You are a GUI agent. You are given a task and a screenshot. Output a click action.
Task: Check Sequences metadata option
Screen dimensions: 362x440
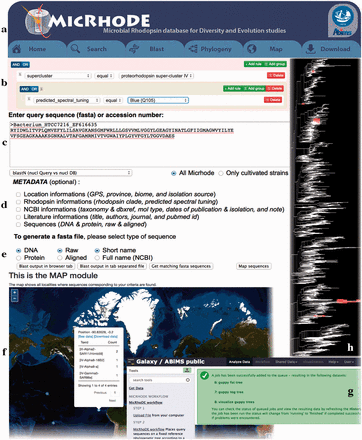18,225
